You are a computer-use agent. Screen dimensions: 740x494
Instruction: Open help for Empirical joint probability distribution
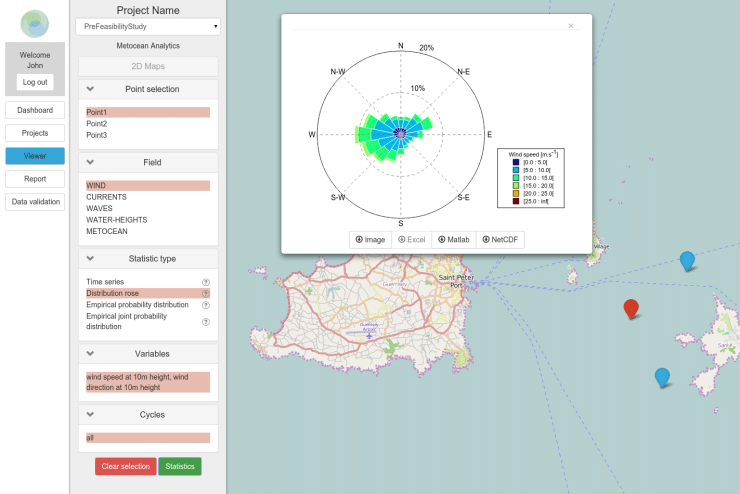206,322
